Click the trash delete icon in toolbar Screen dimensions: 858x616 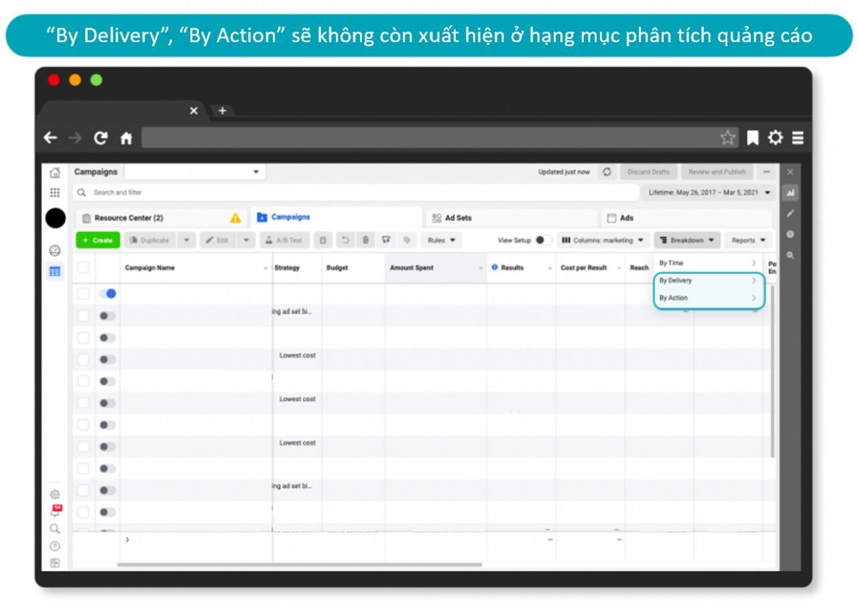(x=365, y=240)
